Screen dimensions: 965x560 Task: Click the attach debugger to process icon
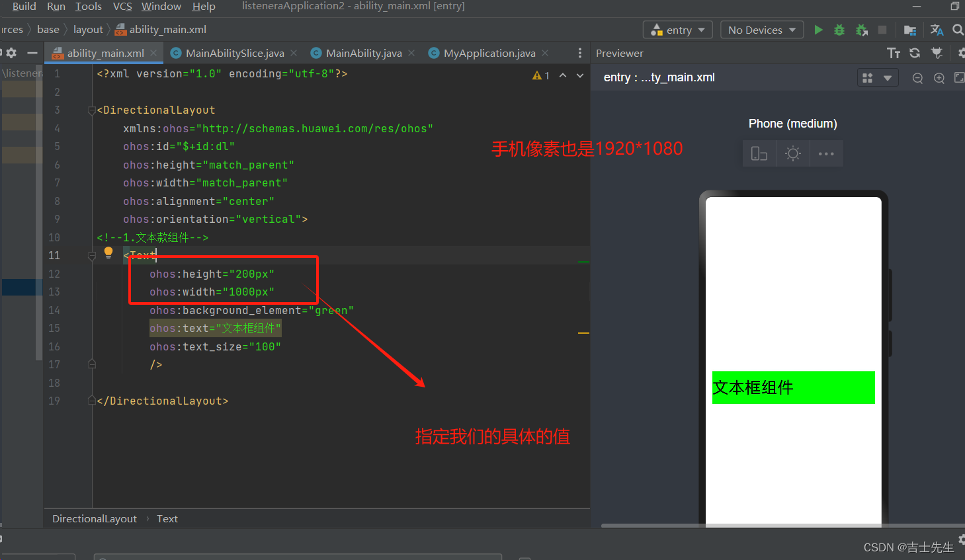pos(861,30)
